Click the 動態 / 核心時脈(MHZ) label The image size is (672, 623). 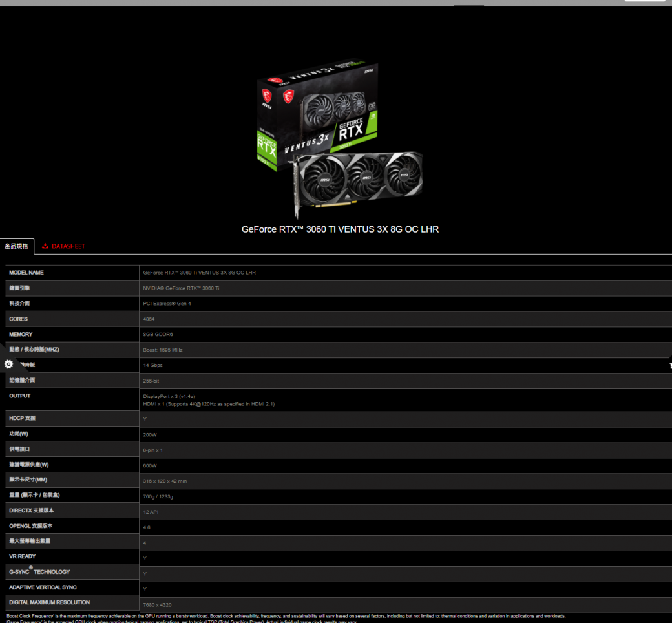click(x=34, y=350)
